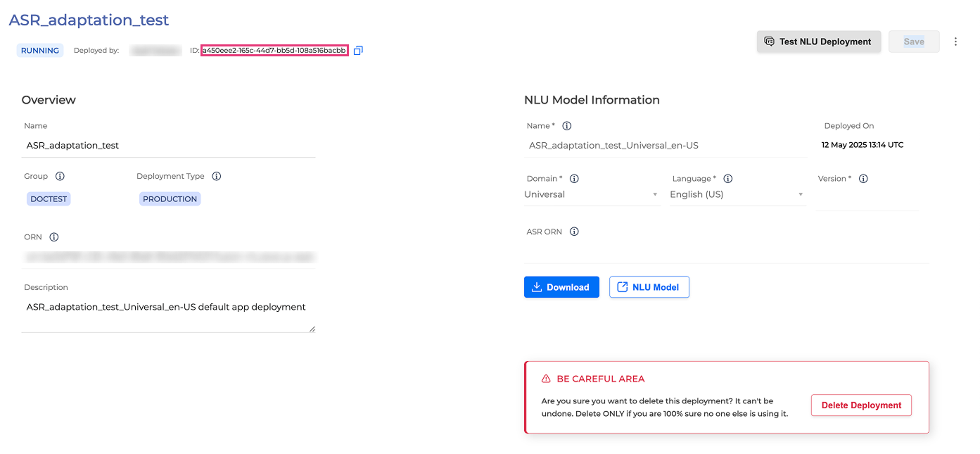Edit the overview Name input field

168,146
